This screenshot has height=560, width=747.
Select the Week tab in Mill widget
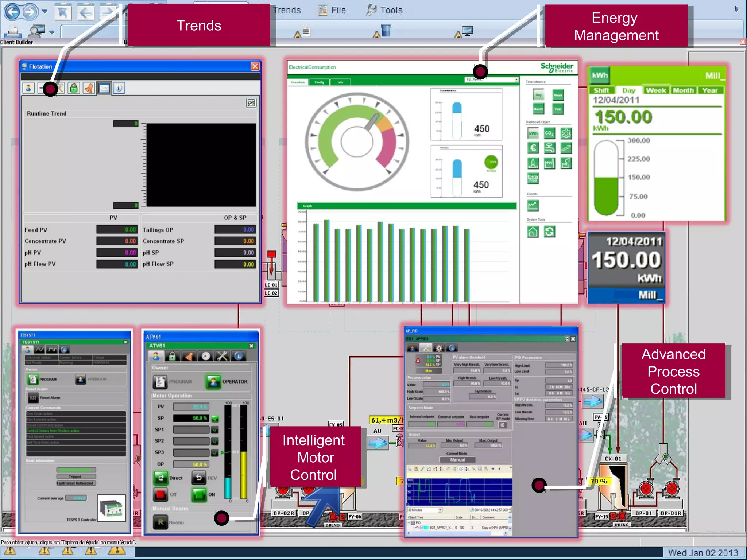[x=656, y=90]
